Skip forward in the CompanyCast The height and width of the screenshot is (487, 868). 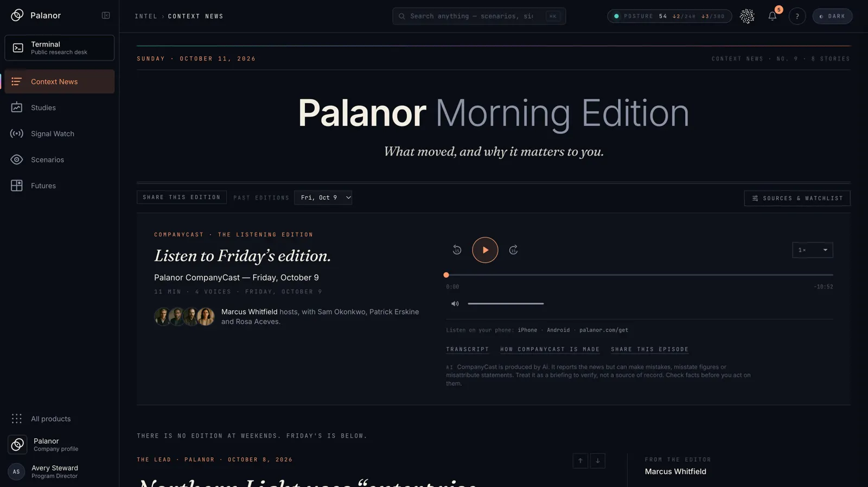tap(513, 250)
